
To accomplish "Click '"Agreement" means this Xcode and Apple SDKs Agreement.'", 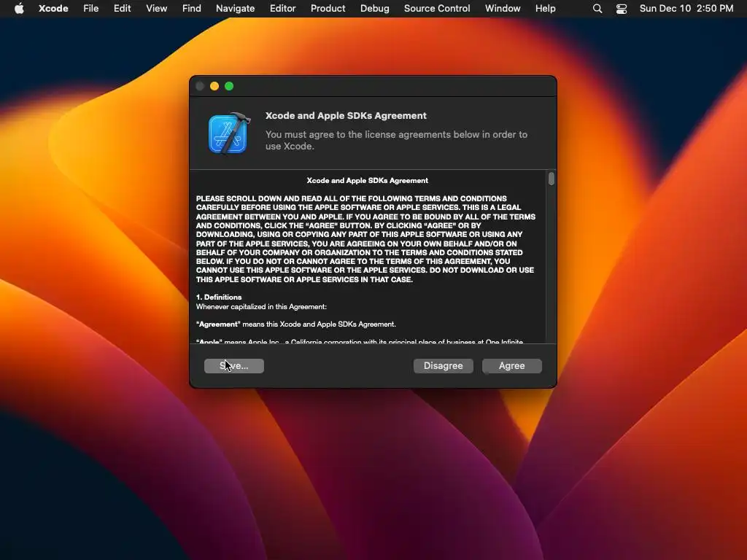I will pos(296,324).
